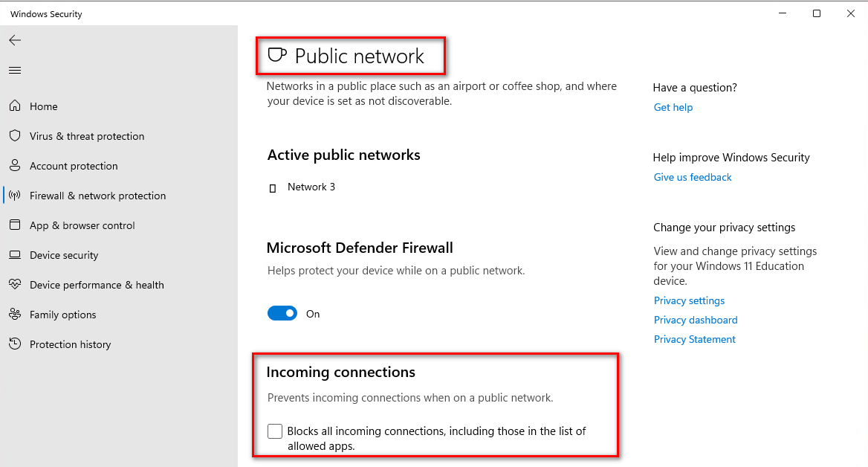
Task: View the Privacy dashboard
Action: (x=696, y=320)
